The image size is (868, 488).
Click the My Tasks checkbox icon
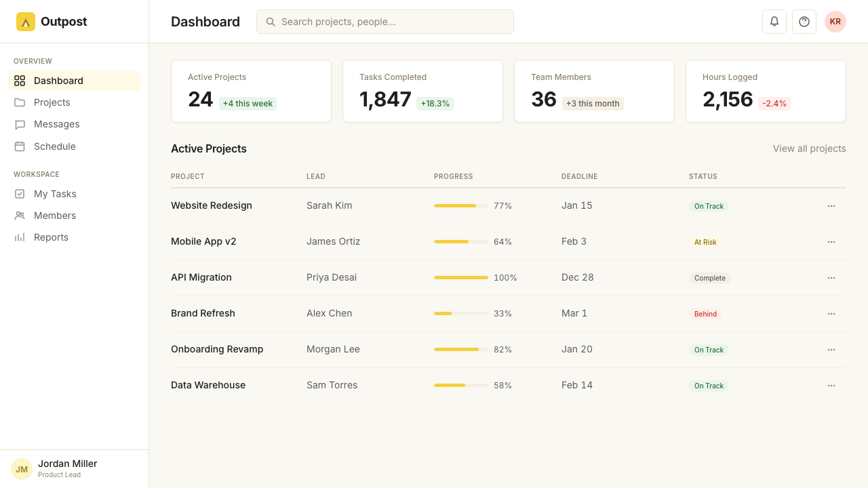20,194
